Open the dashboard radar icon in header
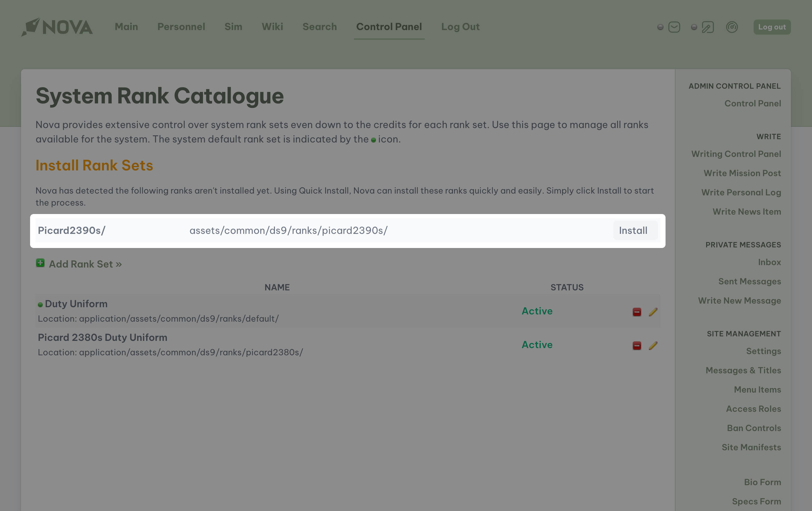The height and width of the screenshot is (511, 812). [x=732, y=27]
